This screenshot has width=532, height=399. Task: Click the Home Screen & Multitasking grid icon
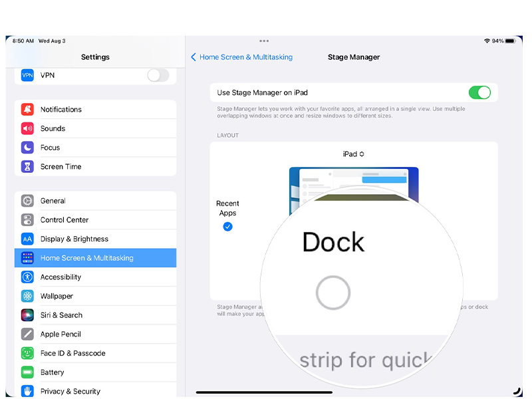(27, 258)
